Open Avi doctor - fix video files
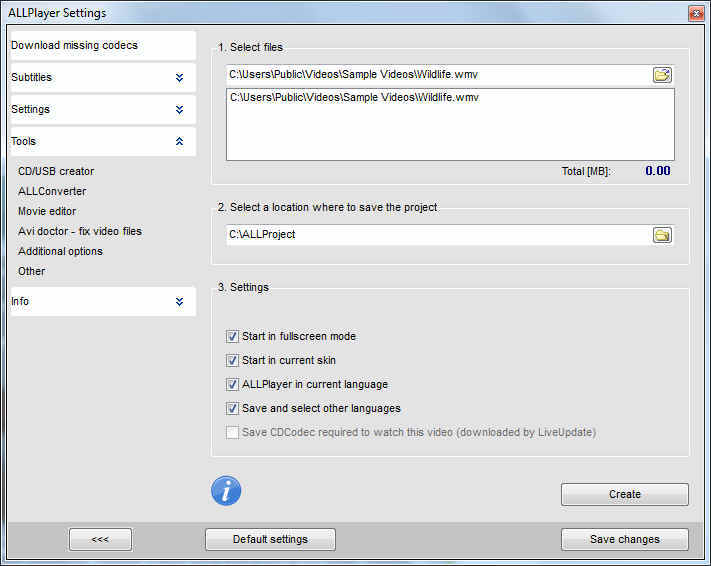 [80, 231]
